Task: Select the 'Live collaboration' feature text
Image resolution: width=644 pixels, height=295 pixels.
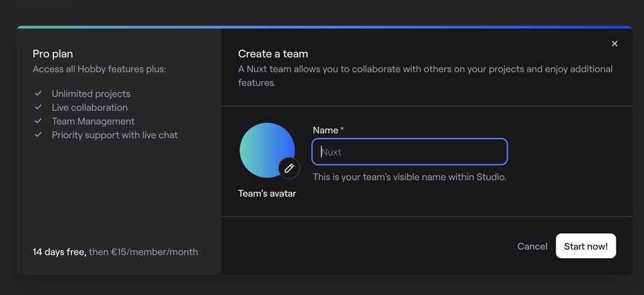Action: click(90, 108)
